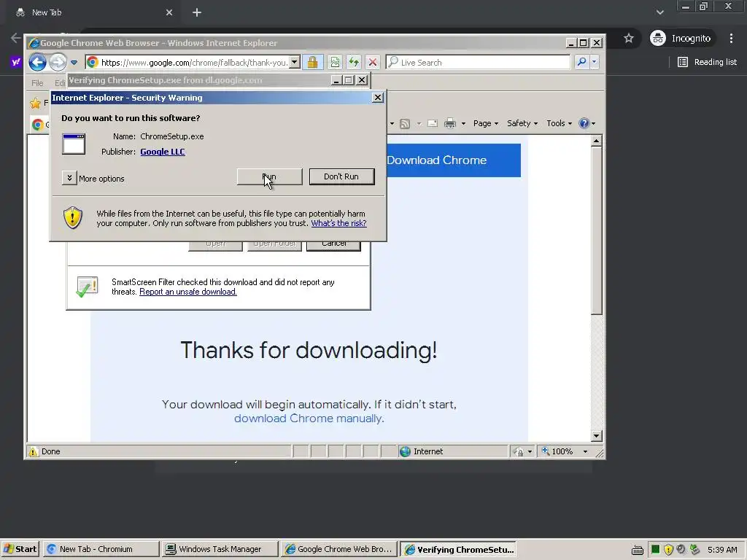Viewport: 747px width, 560px height.
Task: Click the yellow warning shield icon
Action: pos(73,217)
